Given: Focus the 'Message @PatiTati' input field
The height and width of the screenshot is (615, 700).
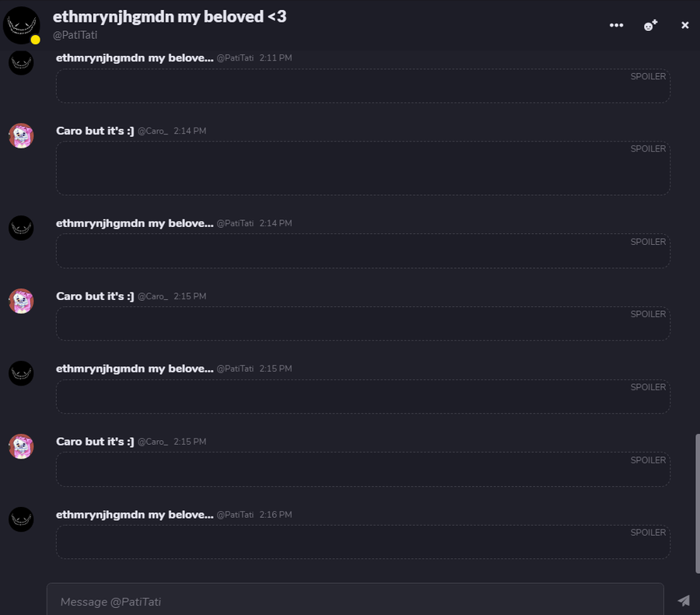Looking at the screenshot, I should [355, 601].
